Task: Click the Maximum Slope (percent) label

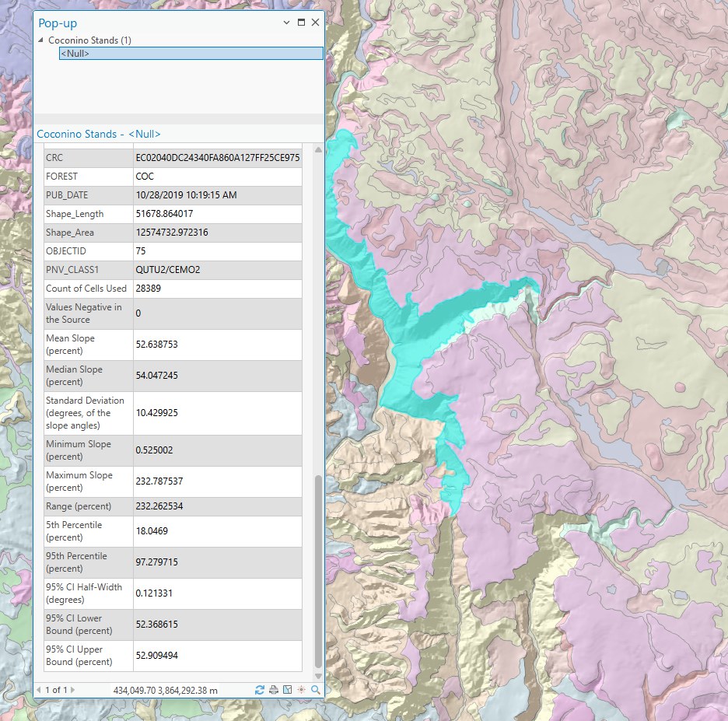Action: (x=79, y=481)
